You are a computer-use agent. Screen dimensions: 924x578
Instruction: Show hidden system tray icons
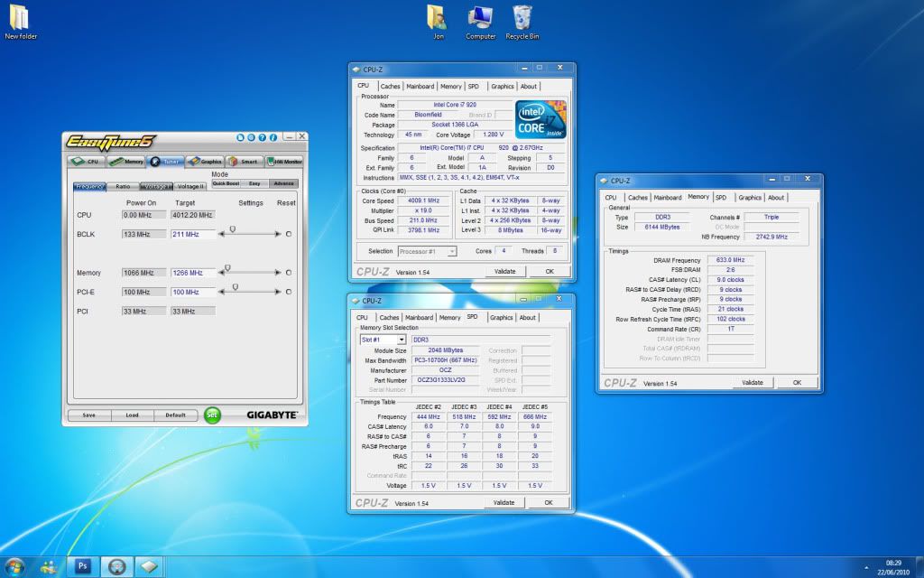click(866, 568)
